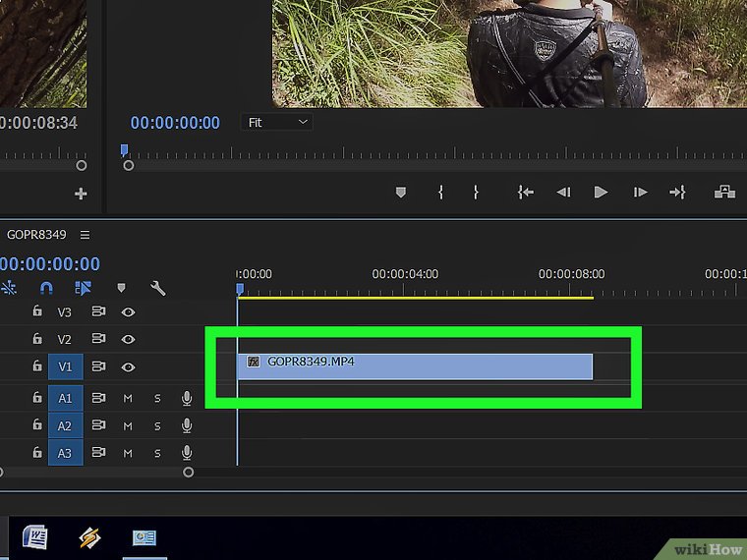Select the GOPR8349.MP4 clip on timeline

click(x=415, y=365)
